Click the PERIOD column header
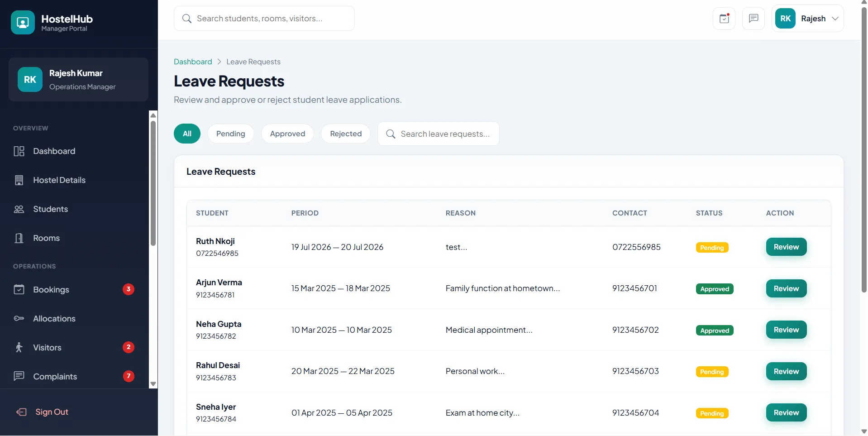 (305, 213)
